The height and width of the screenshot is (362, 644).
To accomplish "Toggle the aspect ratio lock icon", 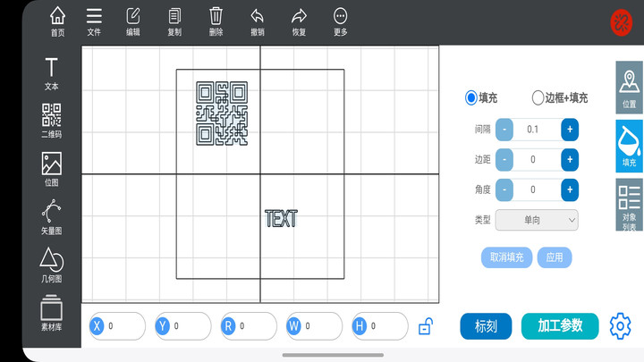I will pos(426,327).
